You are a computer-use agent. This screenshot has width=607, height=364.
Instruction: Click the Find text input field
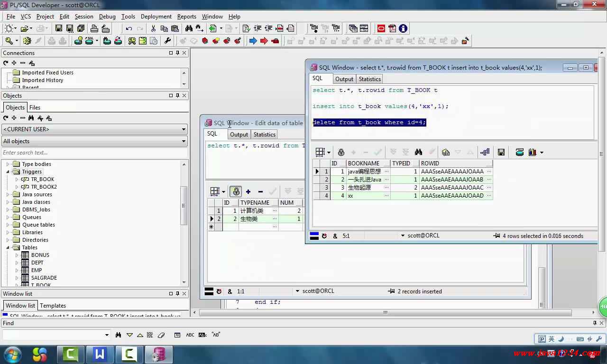tap(53, 335)
